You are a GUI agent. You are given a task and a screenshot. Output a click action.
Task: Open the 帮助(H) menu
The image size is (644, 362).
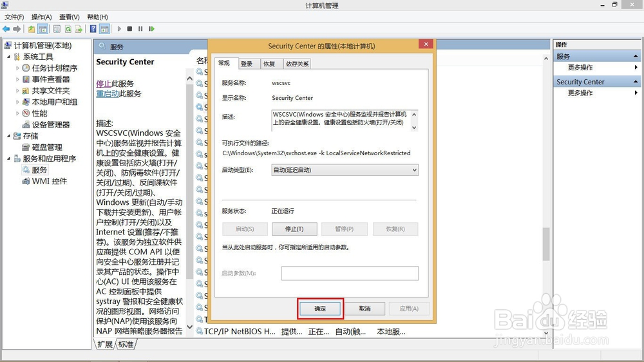(97, 17)
